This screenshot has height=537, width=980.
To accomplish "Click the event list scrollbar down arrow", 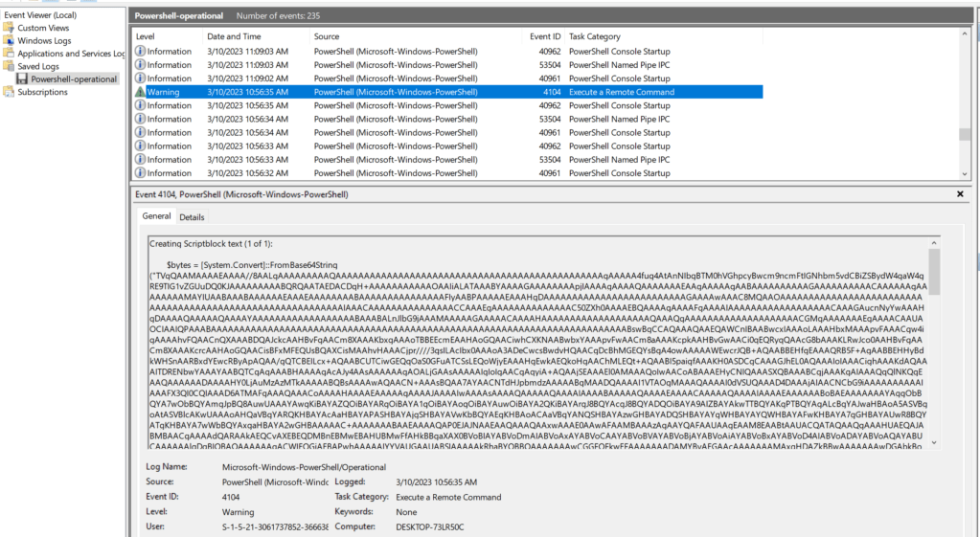I will click(964, 173).
